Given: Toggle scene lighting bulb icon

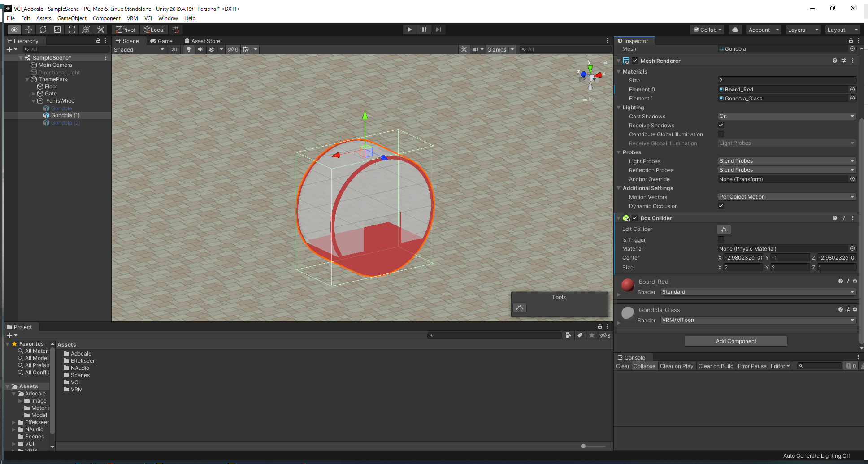Looking at the screenshot, I should [189, 49].
